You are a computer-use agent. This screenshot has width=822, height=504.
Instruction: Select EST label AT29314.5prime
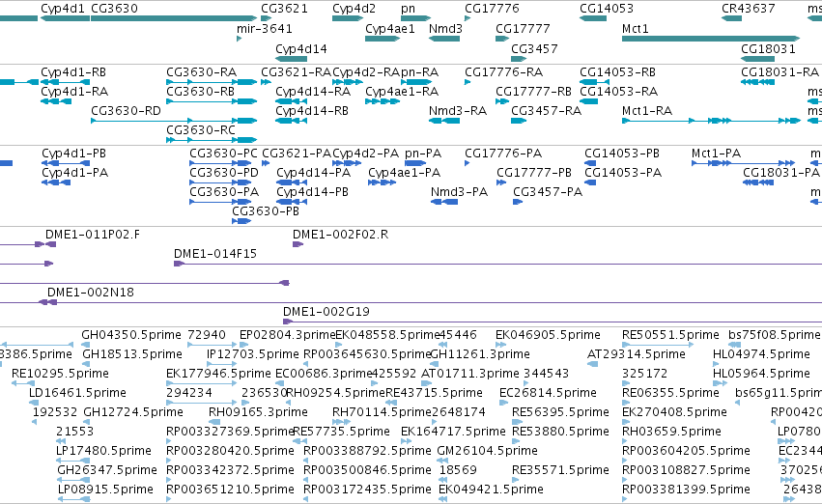pos(637,354)
